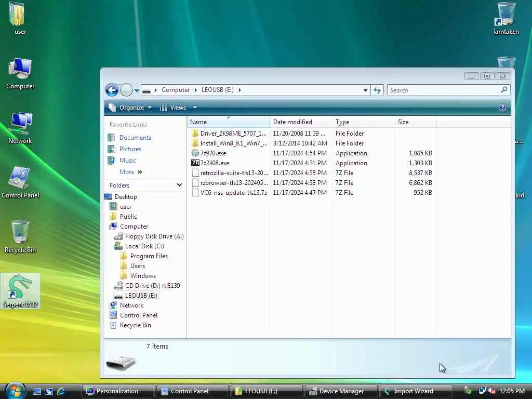Select retrozilla-suite-tls13 7Z file icon

[195, 172]
